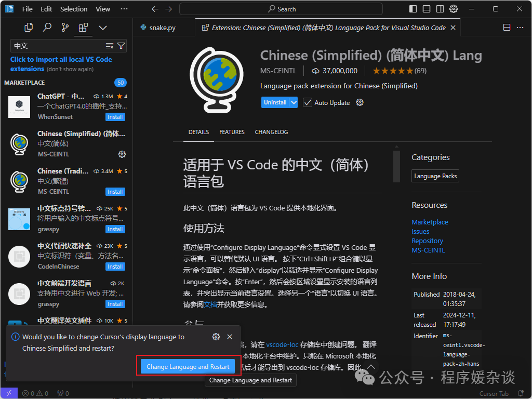
Task: Open Source Control from the activity bar
Action: pyautogui.click(x=64, y=26)
